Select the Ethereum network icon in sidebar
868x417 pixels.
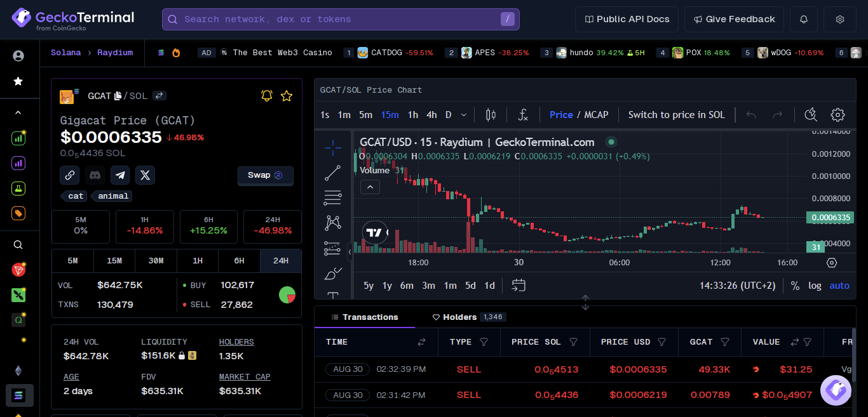18,371
